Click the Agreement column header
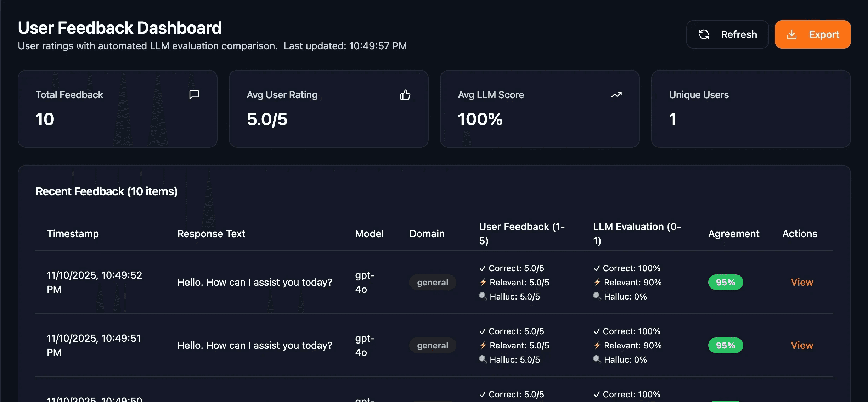Viewport: 868px width, 402px height. (x=733, y=234)
